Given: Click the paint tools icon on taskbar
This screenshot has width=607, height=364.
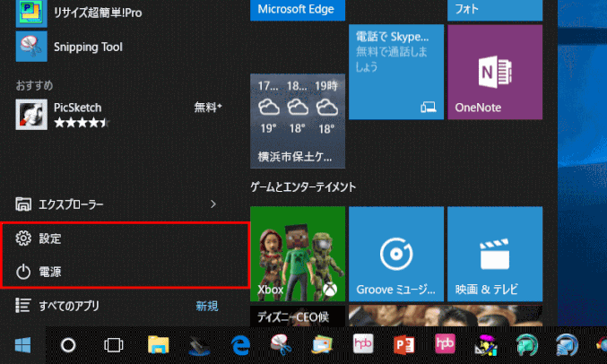Looking at the screenshot, I should [485, 344].
